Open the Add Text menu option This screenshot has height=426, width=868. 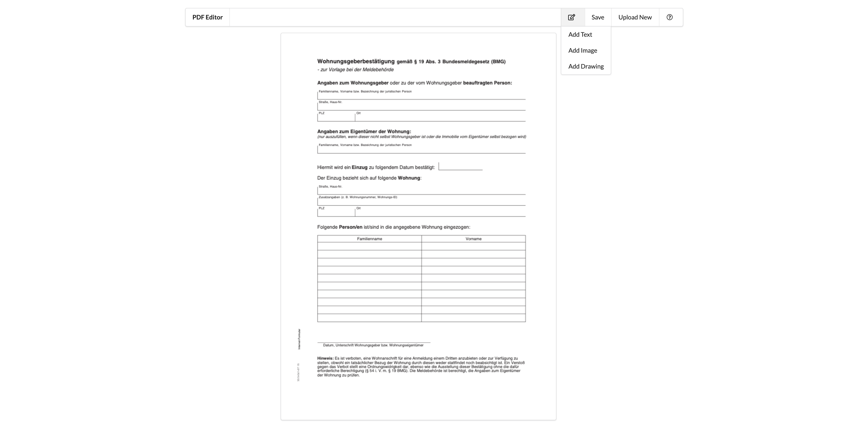(580, 34)
